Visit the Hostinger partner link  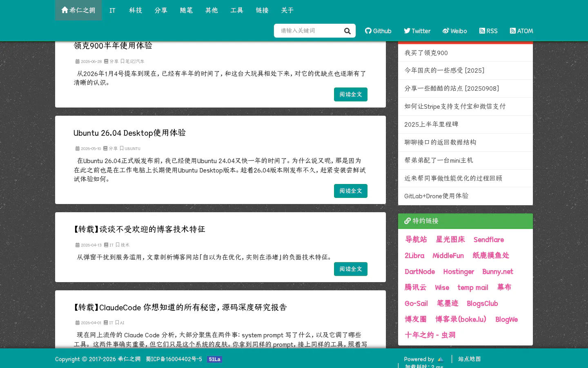(459, 272)
